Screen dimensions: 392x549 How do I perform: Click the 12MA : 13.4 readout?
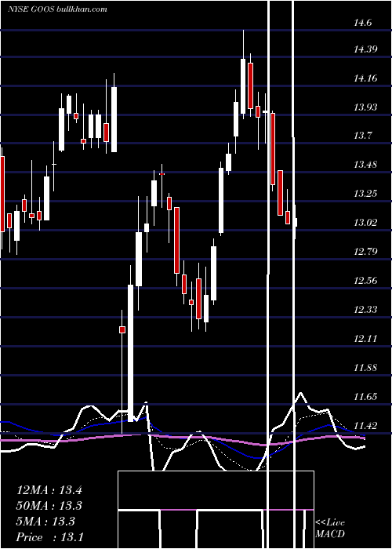pyautogui.click(x=49, y=490)
